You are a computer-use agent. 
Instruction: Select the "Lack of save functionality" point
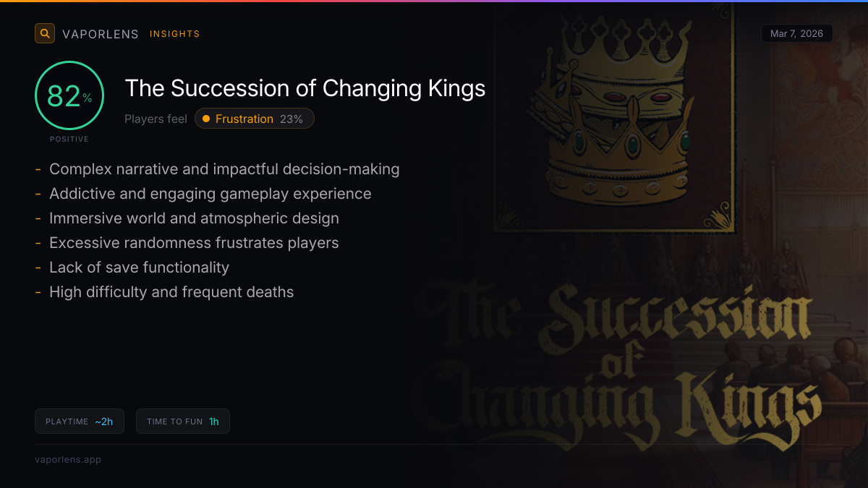pyautogui.click(x=139, y=267)
